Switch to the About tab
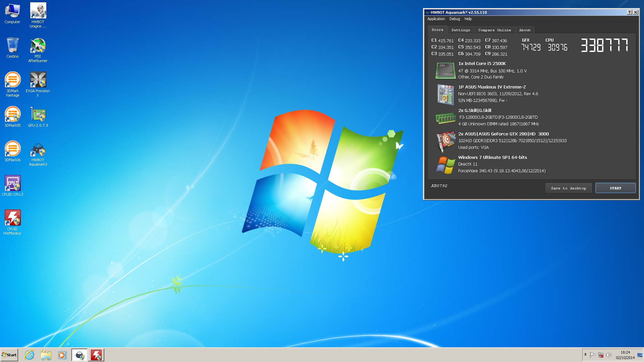 525,30
